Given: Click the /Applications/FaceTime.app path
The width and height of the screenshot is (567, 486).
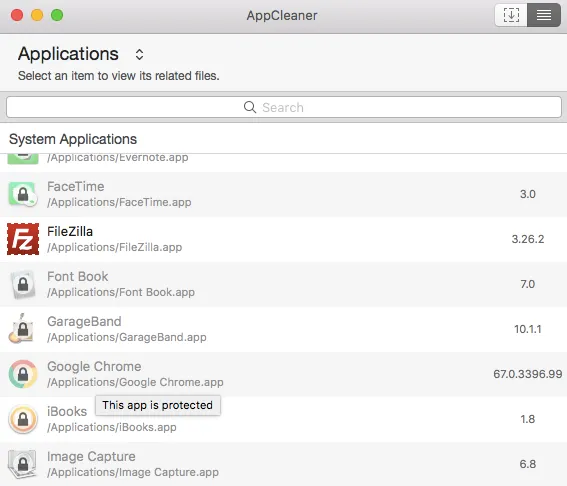Looking at the screenshot, I should (119, 202).
